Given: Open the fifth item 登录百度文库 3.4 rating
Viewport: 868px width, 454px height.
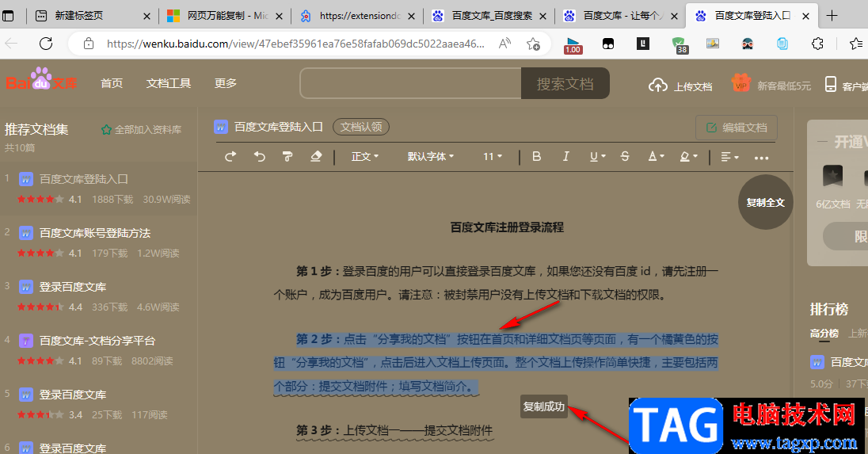Looking at the screenshot, I should (73, 395).
